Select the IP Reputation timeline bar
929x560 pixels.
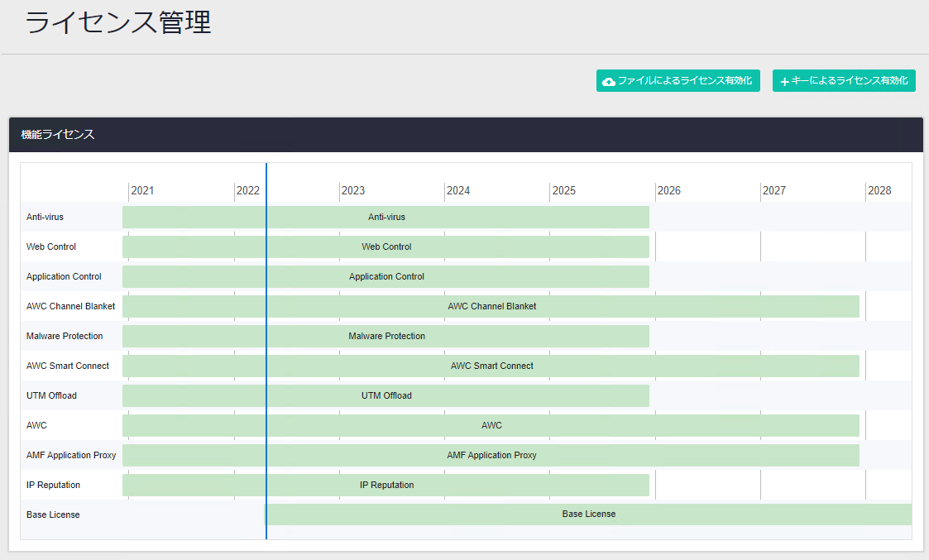click(x=385, y=485)
